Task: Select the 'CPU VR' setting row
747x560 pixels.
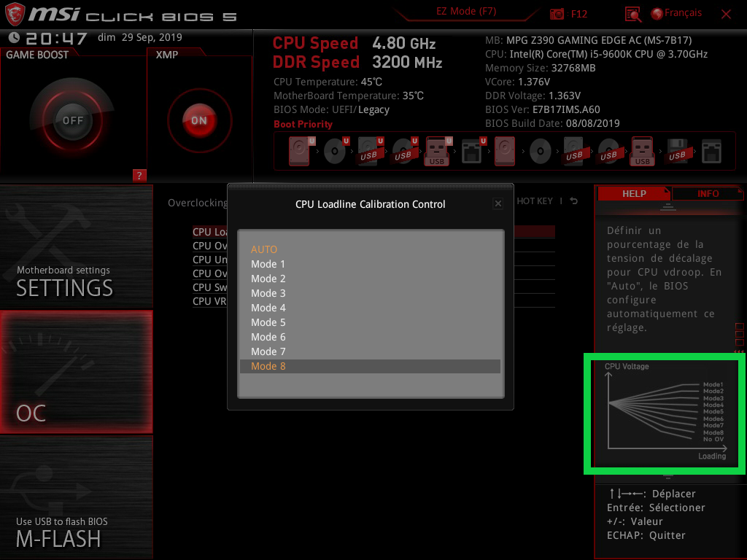Action: point(209,301)
